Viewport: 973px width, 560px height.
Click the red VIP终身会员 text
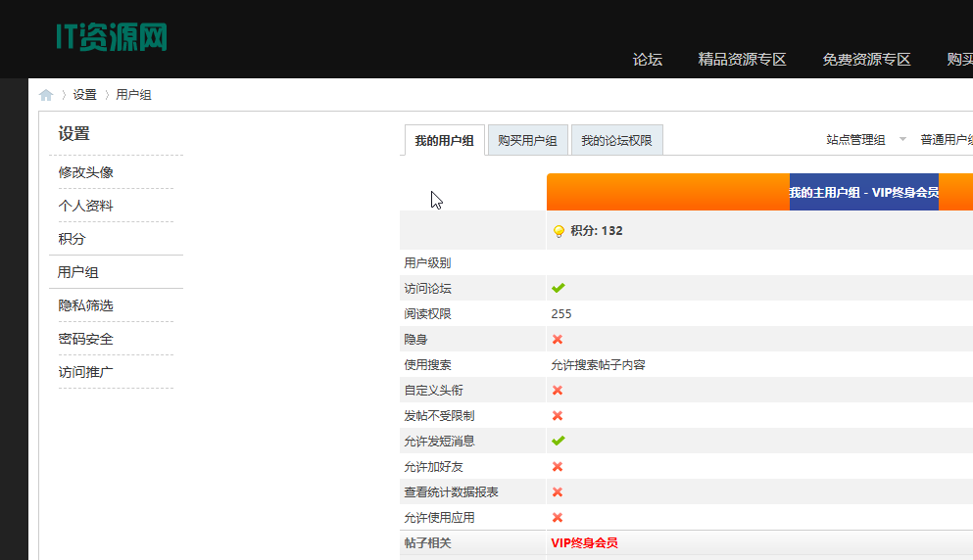[585, 543]
